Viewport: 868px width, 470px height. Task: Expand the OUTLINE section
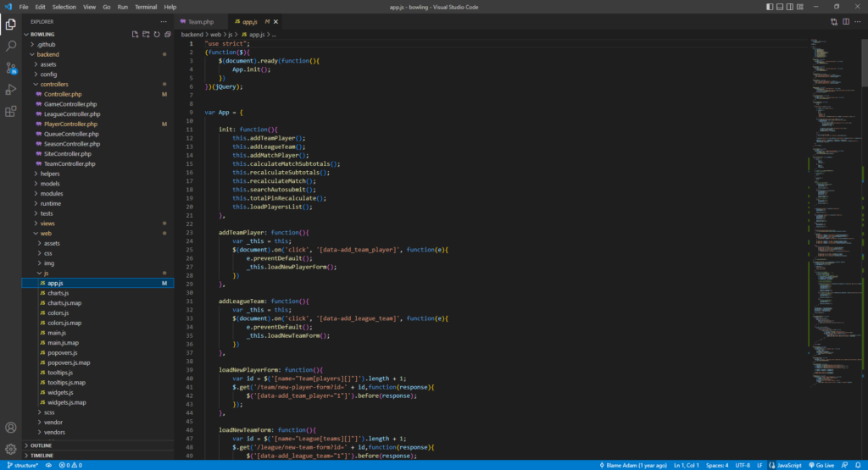[x=97, y=445]
